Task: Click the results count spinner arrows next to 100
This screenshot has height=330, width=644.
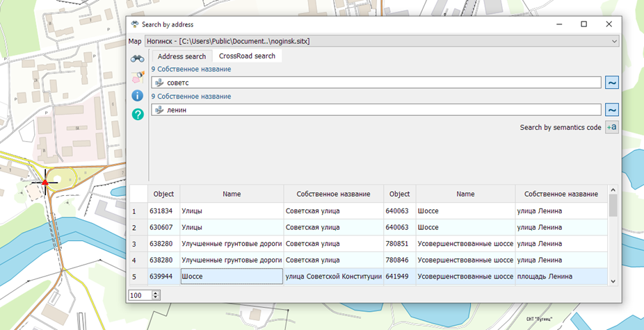Action: [x=155, y=295]
